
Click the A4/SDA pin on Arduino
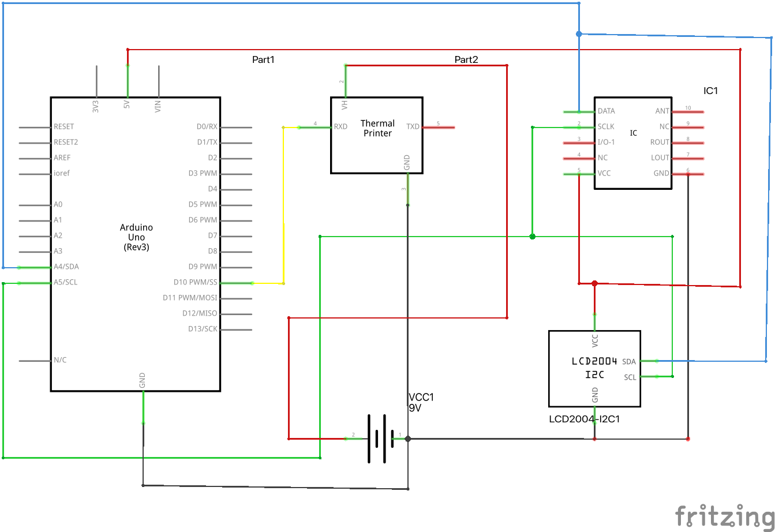pyautogui.click(x=35, y=267)
